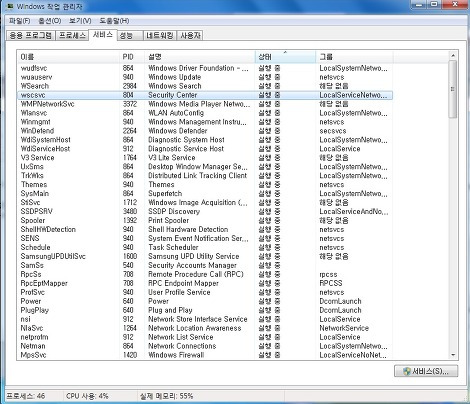The height and width of the screenshot is (404, 470).
Task: Click the CPU 사용: 4% status entry
Action: [x=87, y=396]
